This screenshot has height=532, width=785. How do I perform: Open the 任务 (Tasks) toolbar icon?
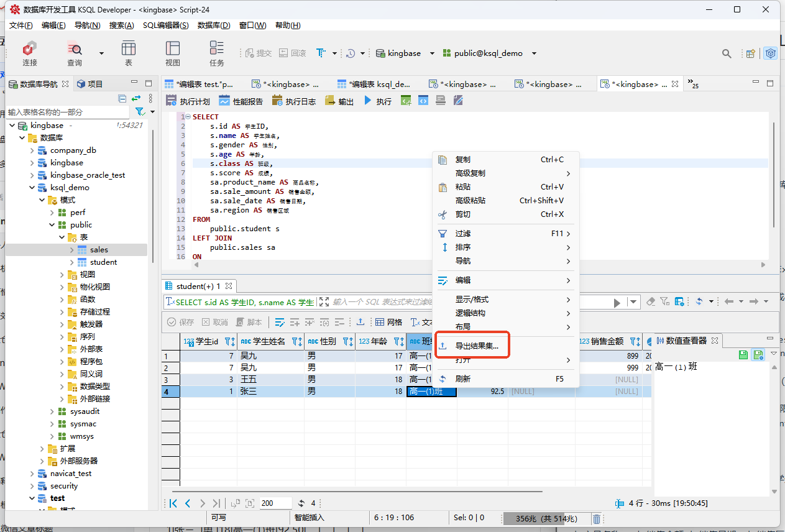pos(216,53)
